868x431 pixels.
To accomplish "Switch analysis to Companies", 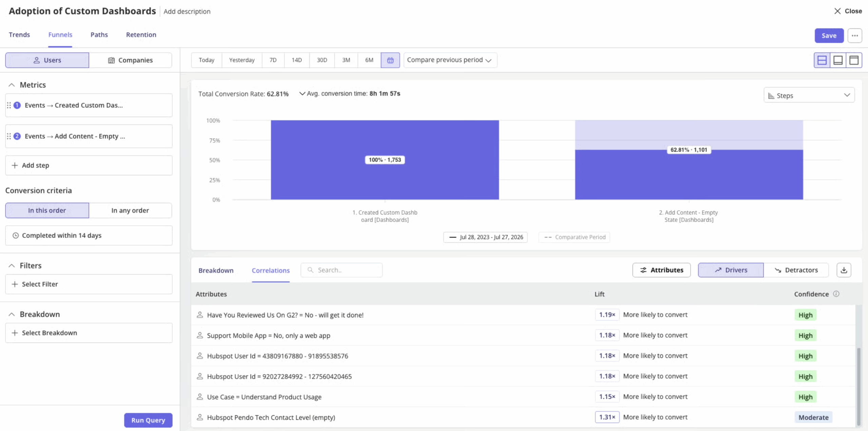I will click(131, 60).
